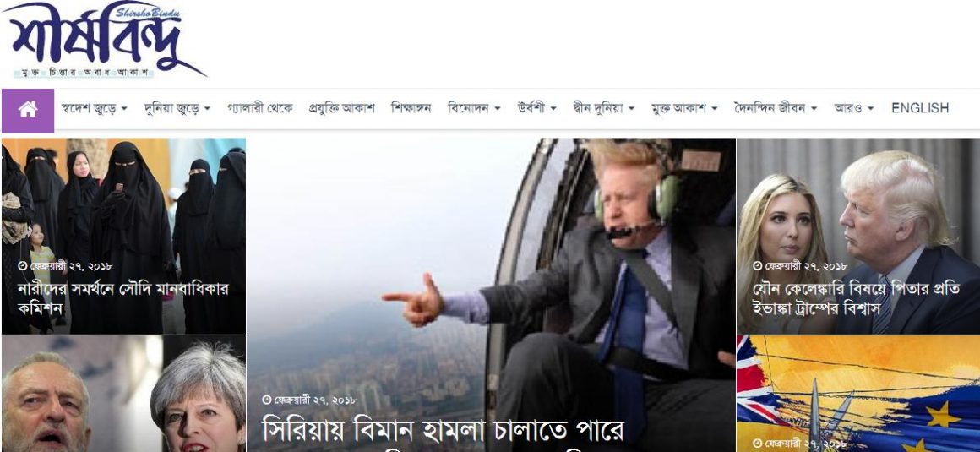
Task: Click the clock icon above the Ivanka Trump headline
Action: point(758,265)
